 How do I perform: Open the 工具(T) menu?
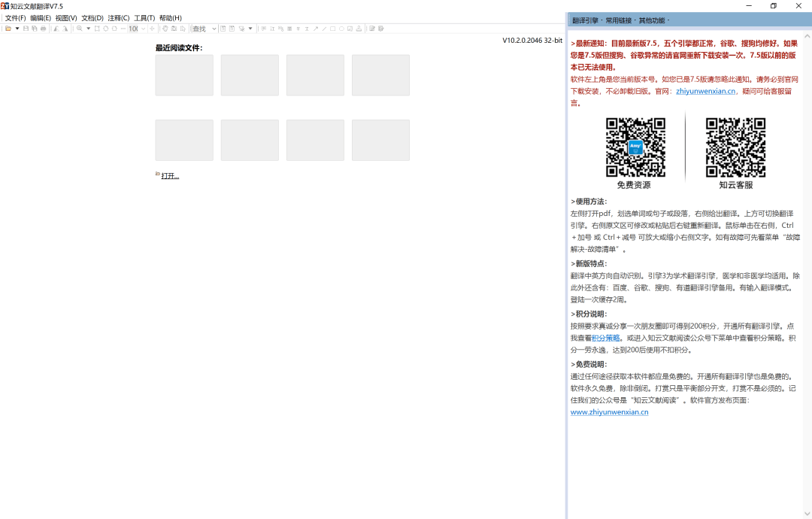tap(144, 18)
